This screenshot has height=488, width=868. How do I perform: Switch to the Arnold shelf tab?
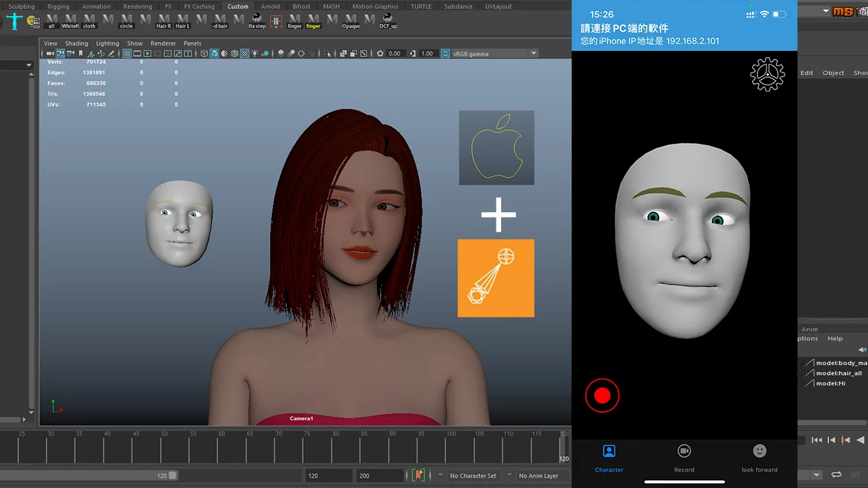click(270, 6)
